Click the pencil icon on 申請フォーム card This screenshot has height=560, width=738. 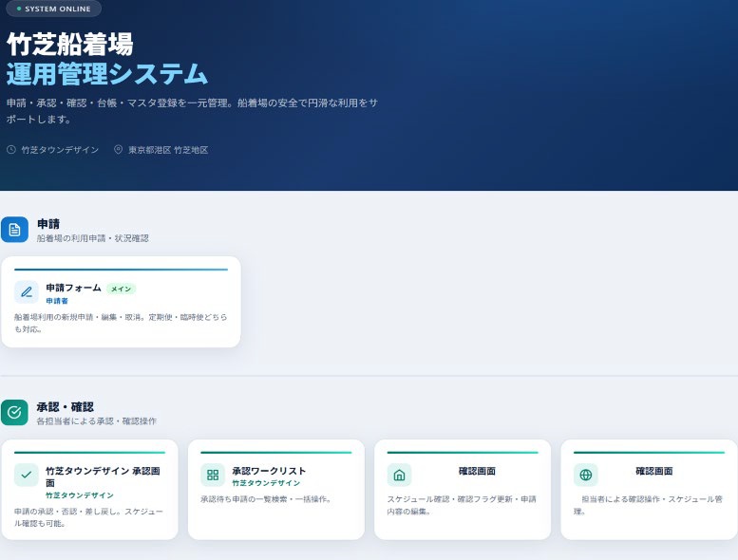tap(27, 292)
